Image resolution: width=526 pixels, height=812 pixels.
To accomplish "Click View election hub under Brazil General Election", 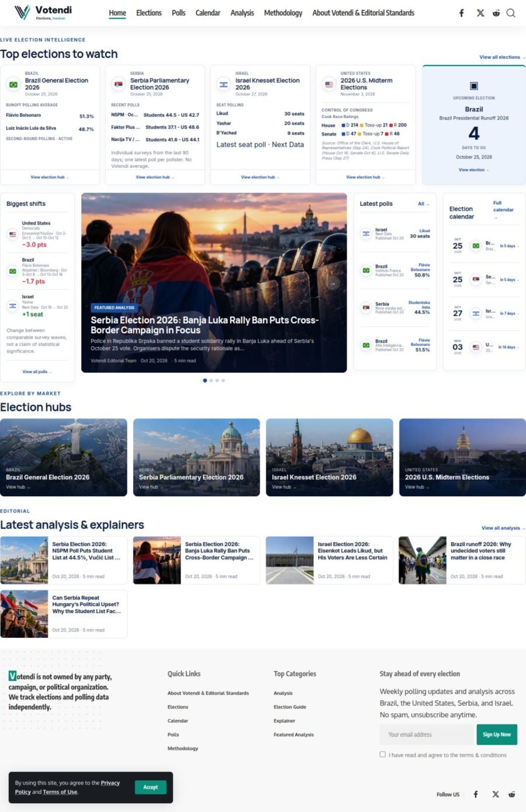I will (x=50, y=177).
